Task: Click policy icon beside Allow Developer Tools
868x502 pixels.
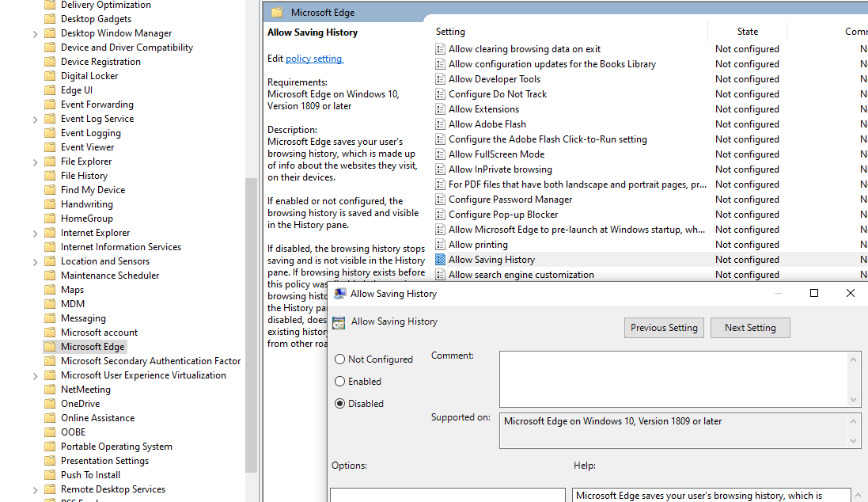Action: 440,79
